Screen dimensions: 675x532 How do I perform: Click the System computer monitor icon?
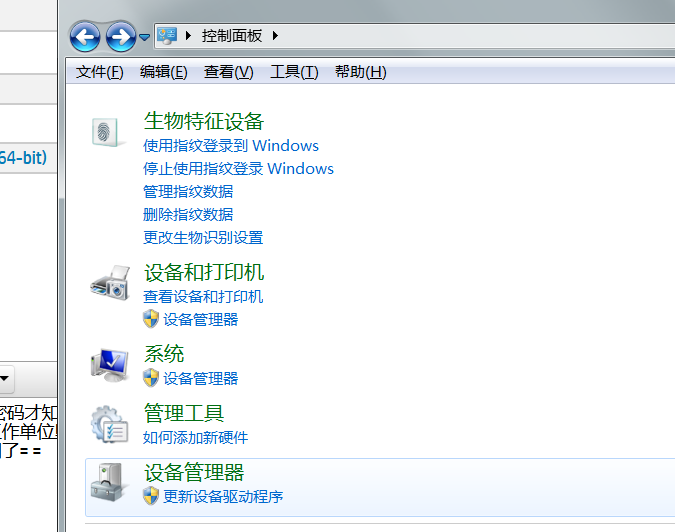(109, 365)
